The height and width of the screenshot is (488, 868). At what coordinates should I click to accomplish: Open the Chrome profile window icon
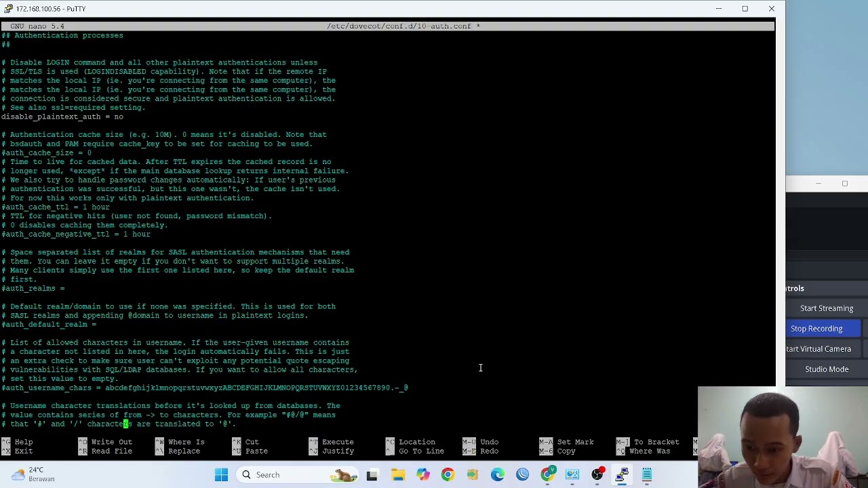point(547,474)
